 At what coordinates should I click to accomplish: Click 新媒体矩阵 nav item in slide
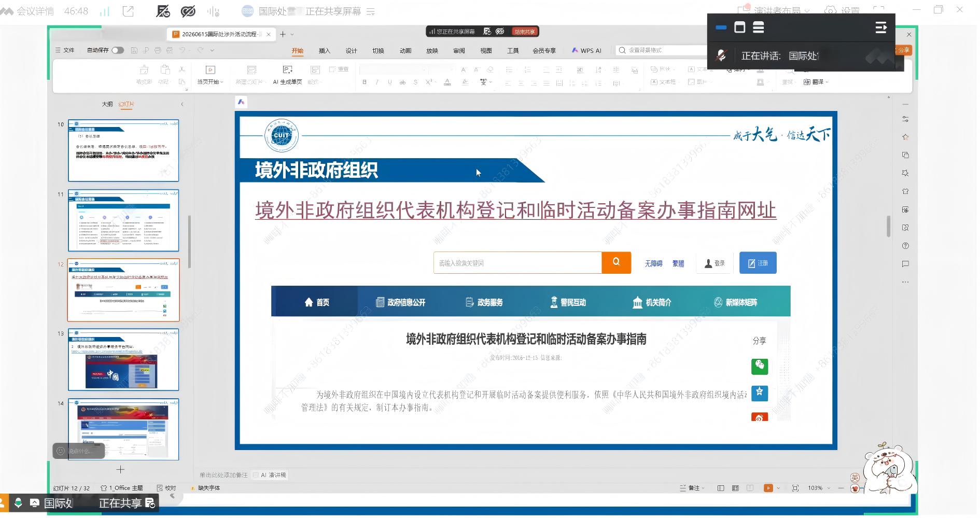(735, 302)
